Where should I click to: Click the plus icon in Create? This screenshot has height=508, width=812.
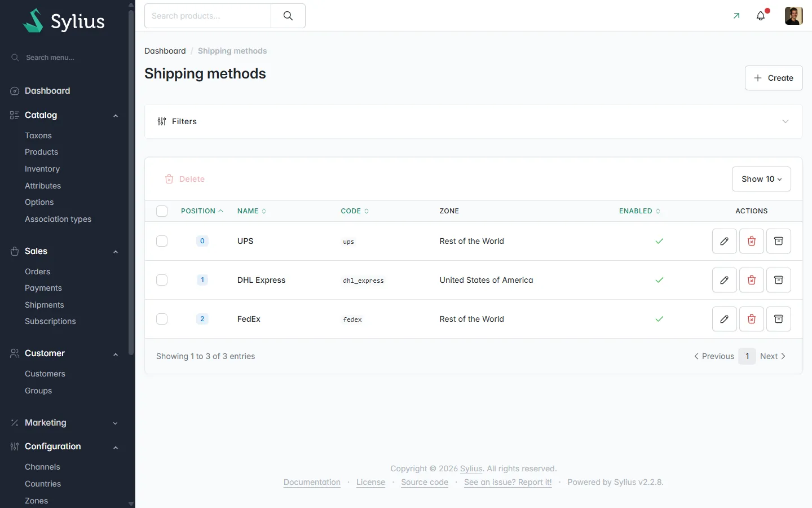(758, 78)
